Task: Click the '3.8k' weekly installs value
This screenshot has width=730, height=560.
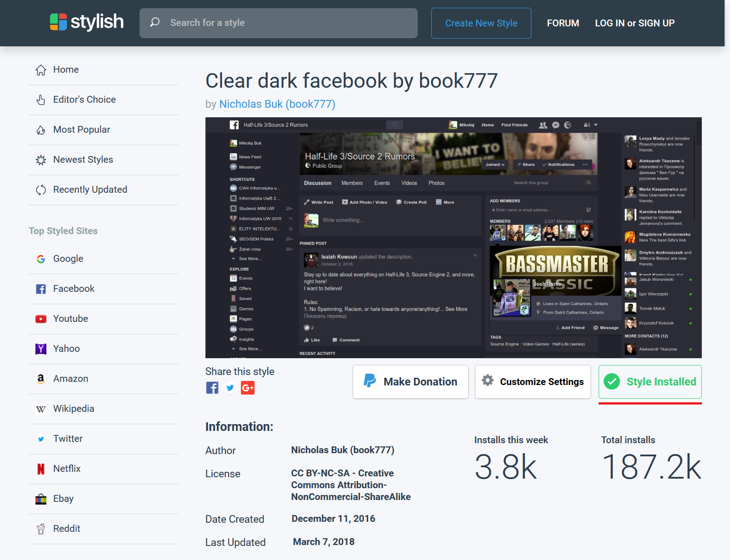Action: click(505, 467)
